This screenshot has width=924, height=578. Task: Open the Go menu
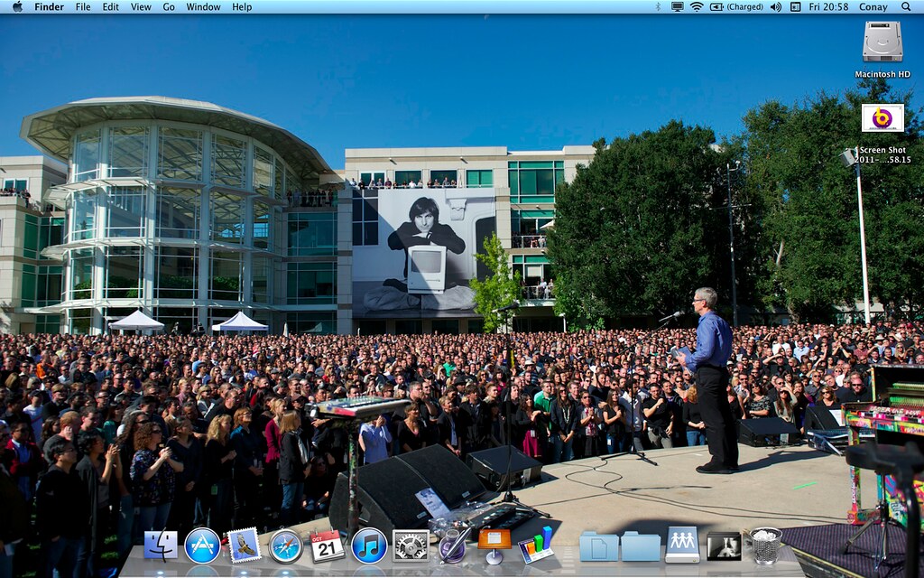tap(169, 7)
